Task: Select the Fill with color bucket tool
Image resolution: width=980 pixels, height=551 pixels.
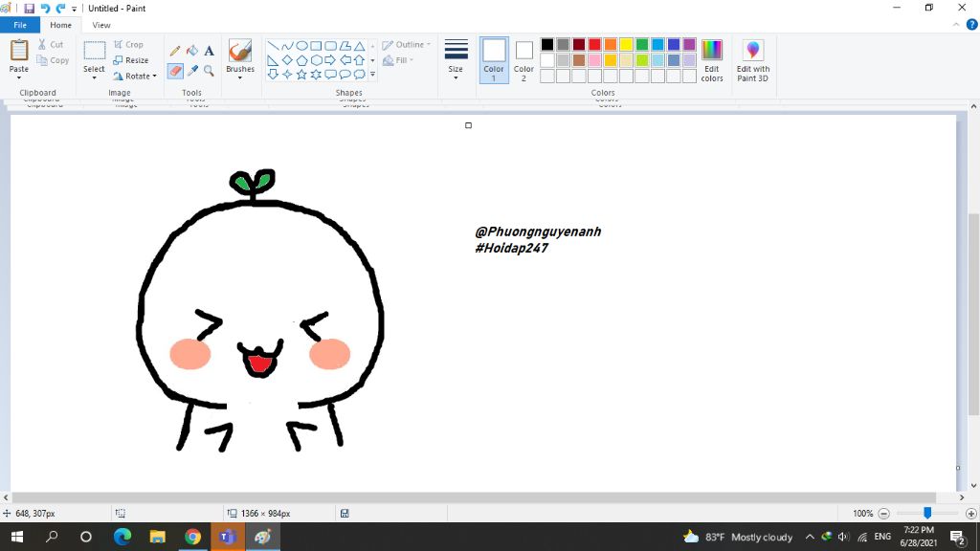Action: [192, 51]
